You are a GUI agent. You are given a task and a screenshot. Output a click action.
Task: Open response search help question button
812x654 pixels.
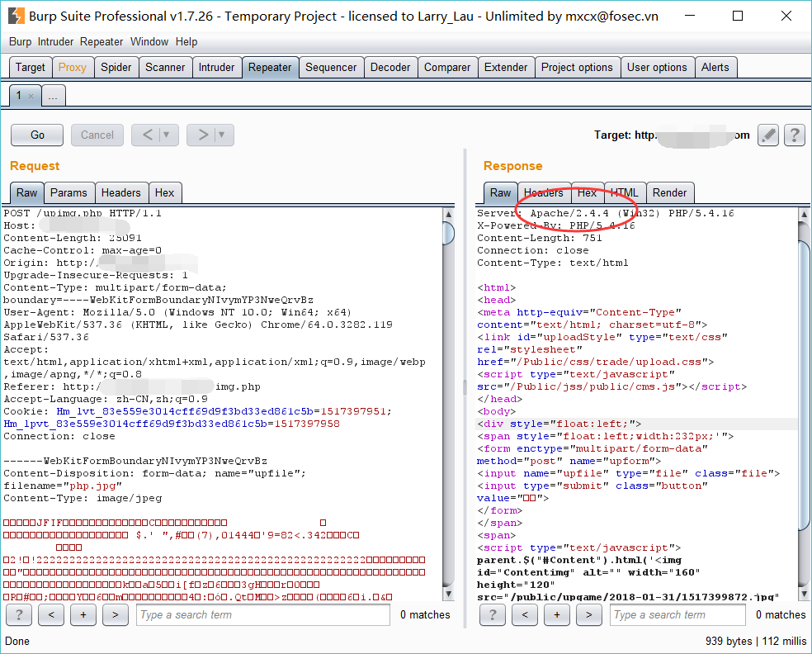[x=493, y=615]
